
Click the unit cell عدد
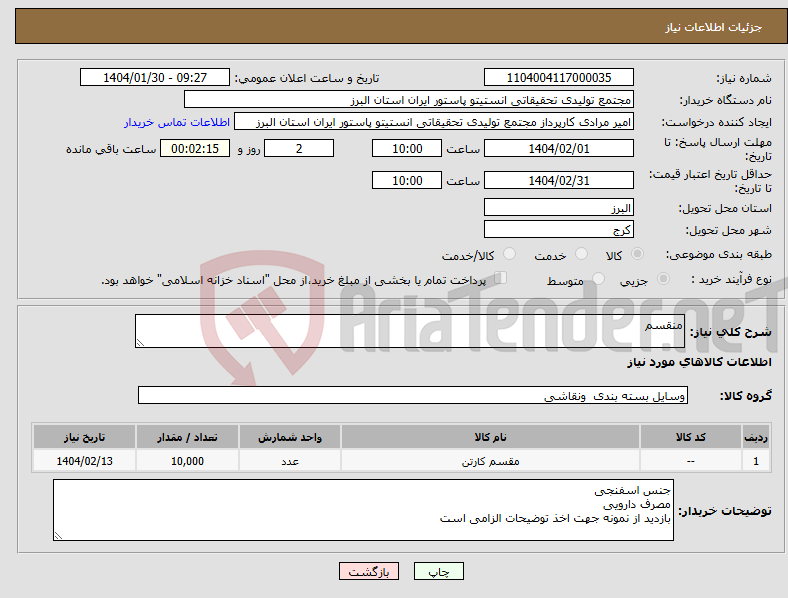coord(290,461)
